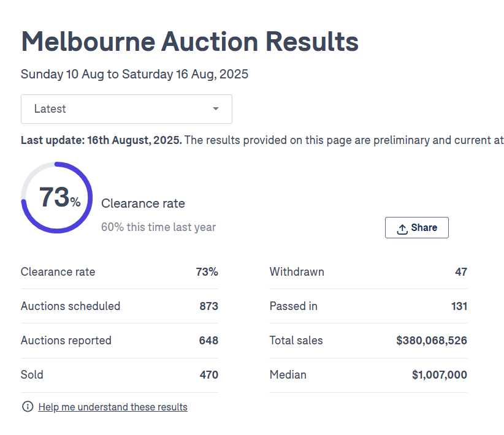This screenshot has width=504, height=435.
Task: Click the upload arrow icon in Share
Action: click(x=402, y=229)
